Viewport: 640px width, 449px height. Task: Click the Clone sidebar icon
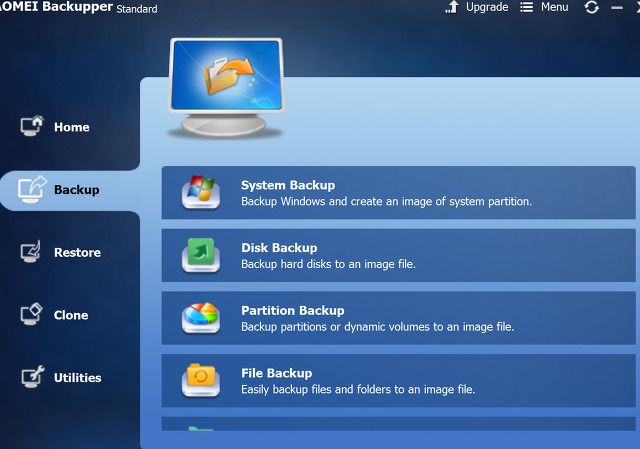pyautogui.click(x=31, y=314)
